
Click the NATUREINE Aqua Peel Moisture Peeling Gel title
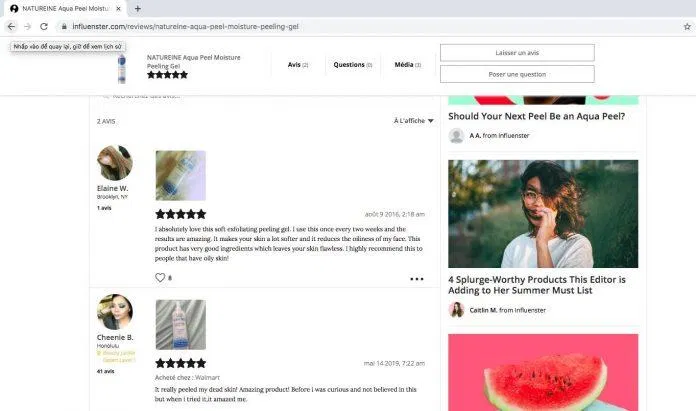pyautogui.click(x=194, y=62)
